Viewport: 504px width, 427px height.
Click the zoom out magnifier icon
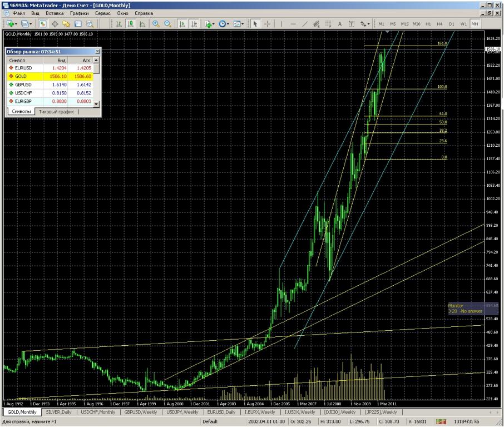click(x=167, y=24)
